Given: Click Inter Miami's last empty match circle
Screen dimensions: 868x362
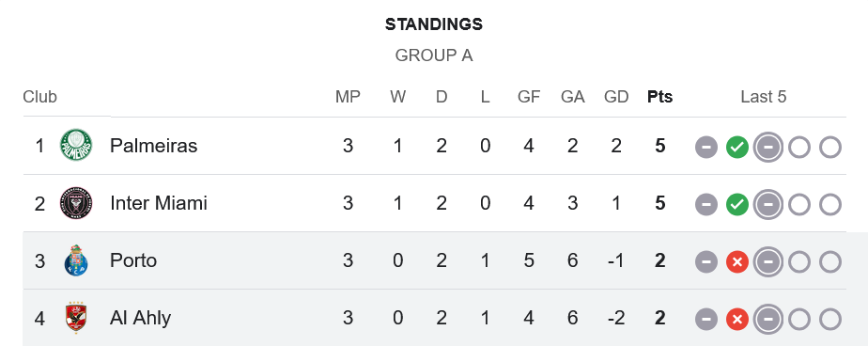Looking at the screenshot, I should pyautogui.click(x=830, y=205).
